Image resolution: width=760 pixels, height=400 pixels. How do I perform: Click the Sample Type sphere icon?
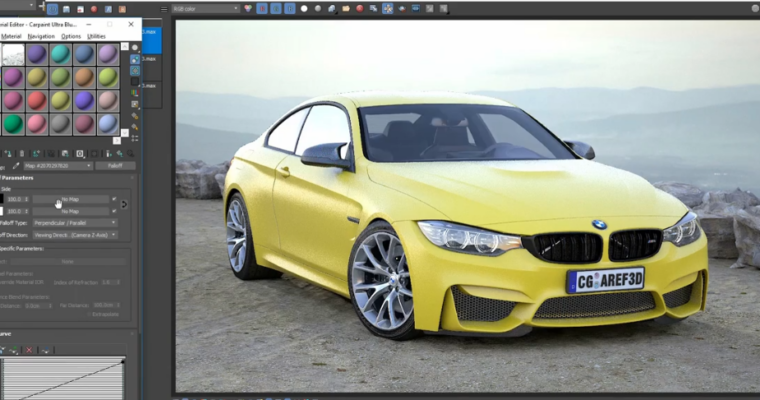pyautogui.click(x=135, y=48)
